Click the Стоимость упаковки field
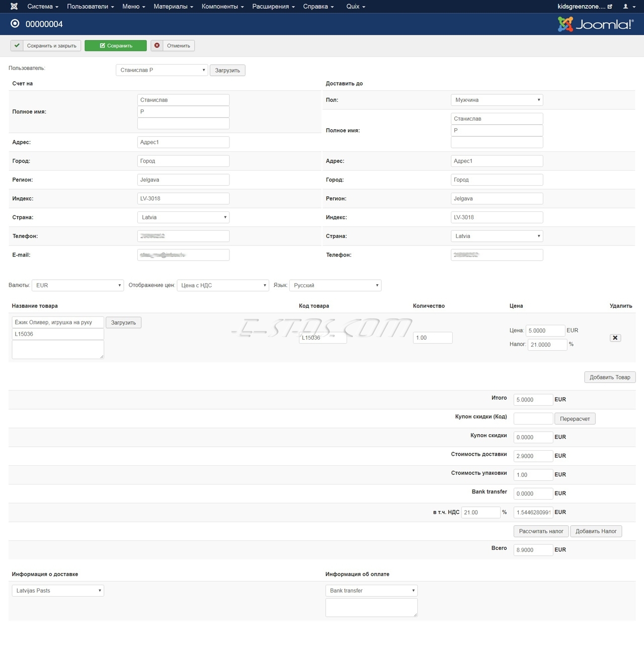This screenshot has width=644, height=649. [x=533, y=475]
